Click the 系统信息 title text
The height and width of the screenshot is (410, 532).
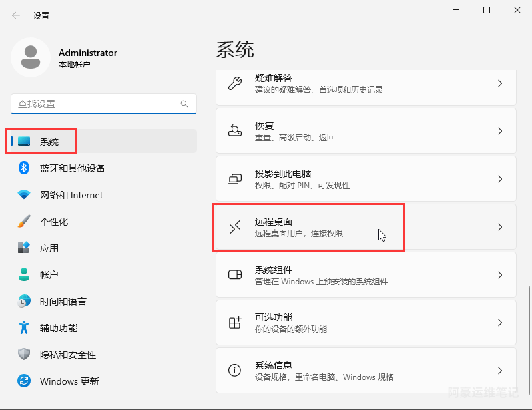pos(274,365)
